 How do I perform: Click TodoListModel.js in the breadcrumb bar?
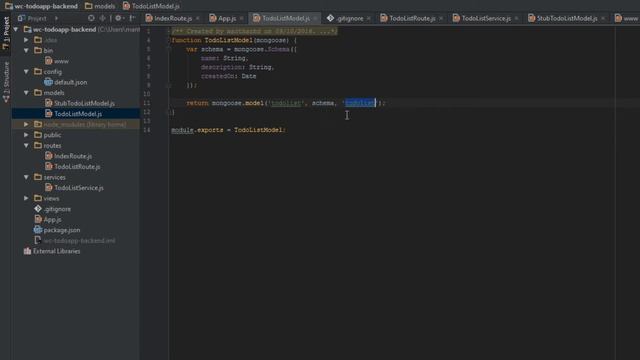click(x=151, y=6)
